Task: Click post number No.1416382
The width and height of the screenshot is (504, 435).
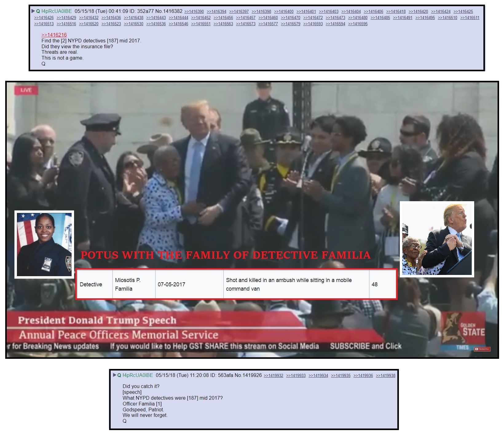Action: coord(169,11)
